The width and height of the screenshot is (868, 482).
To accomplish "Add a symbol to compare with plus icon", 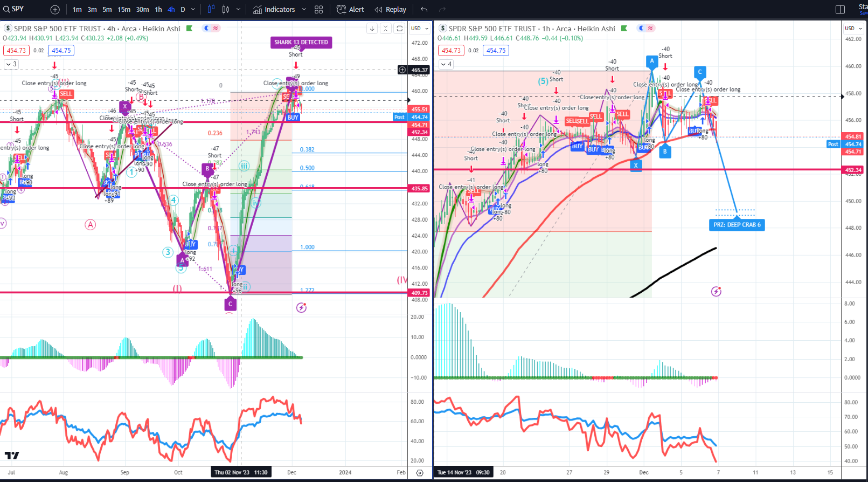I will [55, 9].
